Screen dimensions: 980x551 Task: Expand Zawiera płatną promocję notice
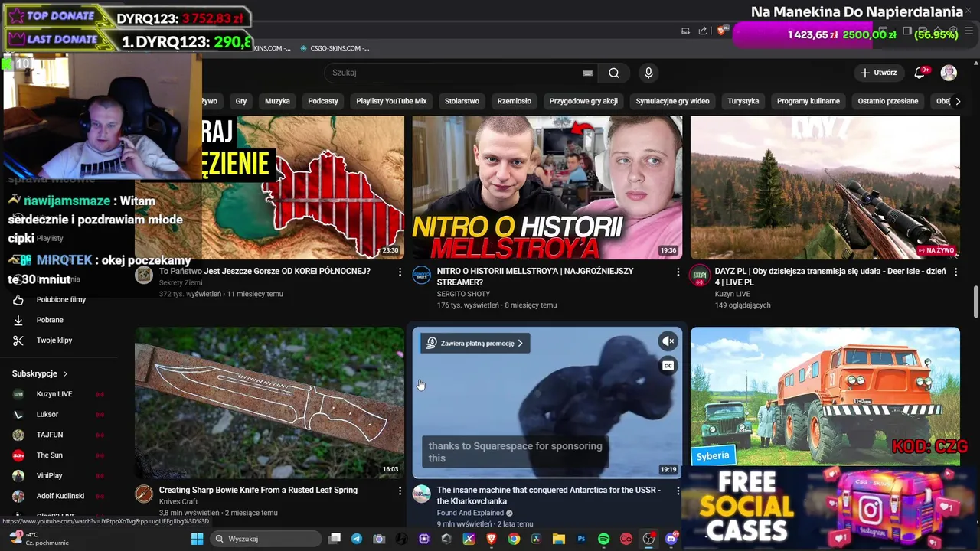(475, 344)
